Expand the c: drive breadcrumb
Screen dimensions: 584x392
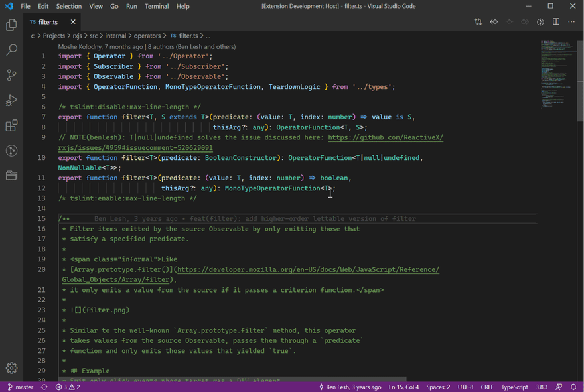(x=33, y=36)
